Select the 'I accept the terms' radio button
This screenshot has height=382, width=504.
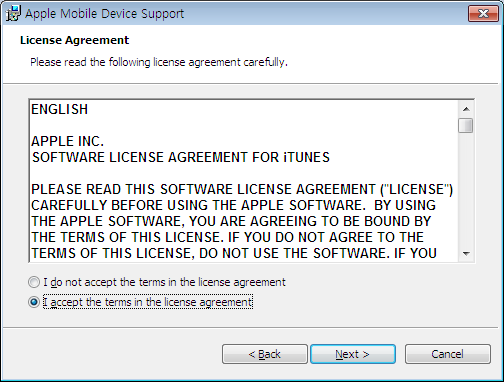[x=34, y=302]
